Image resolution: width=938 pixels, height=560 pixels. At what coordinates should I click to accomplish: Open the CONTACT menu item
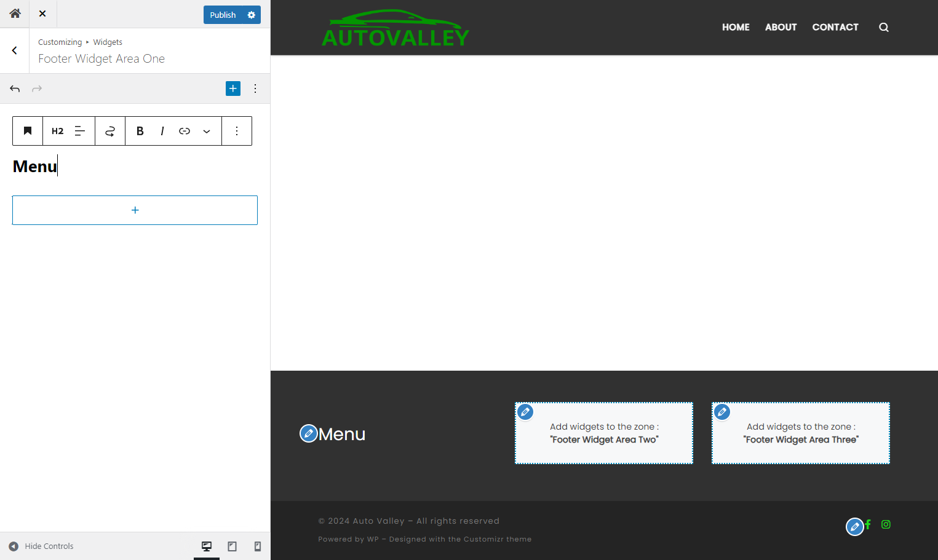835,27
